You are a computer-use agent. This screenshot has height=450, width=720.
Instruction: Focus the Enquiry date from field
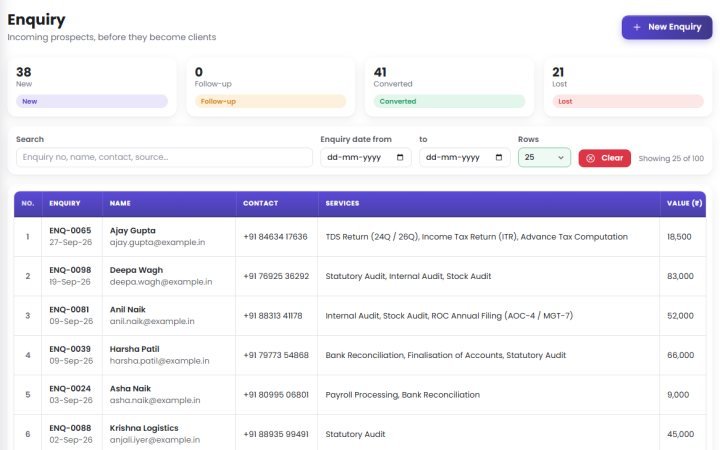tap(366, 158)
